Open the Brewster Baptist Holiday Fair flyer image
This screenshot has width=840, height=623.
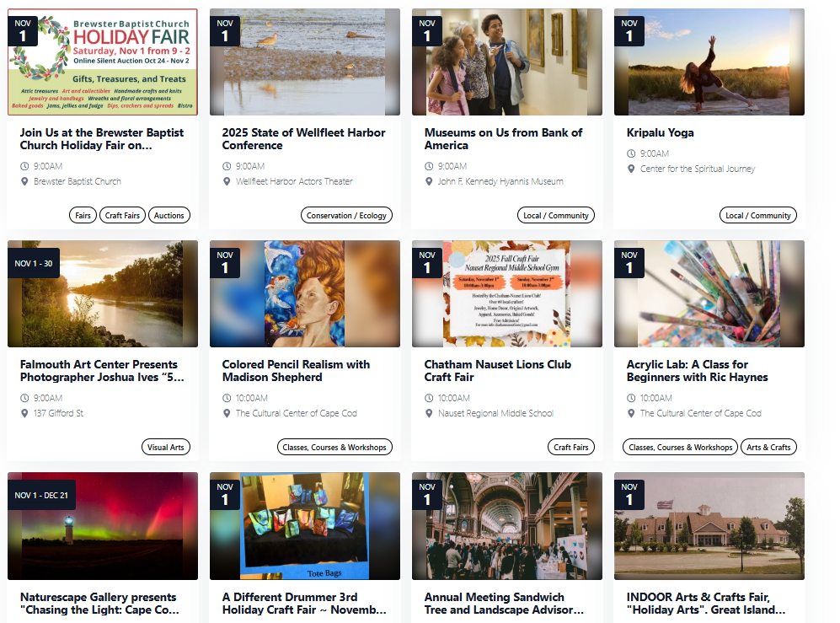[x=103, y=62]
